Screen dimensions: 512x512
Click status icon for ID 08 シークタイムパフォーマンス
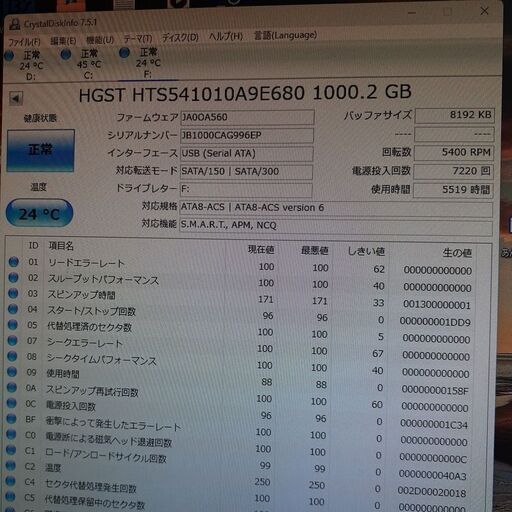[x=12, y=356]
